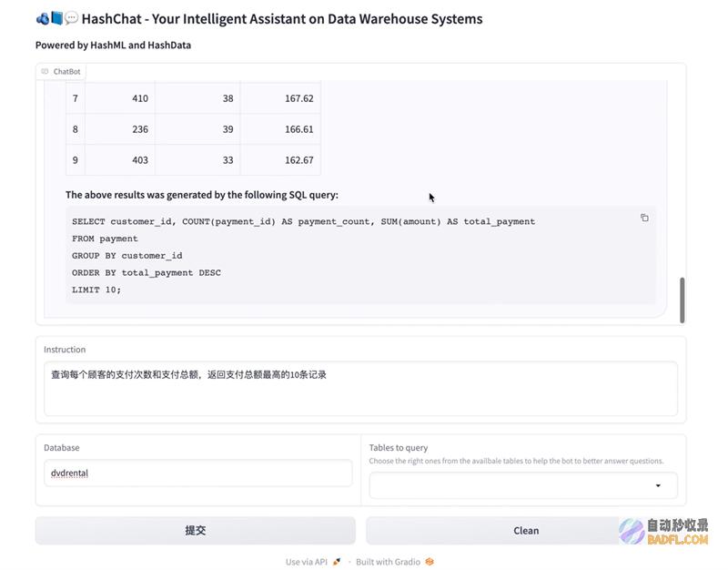Click the 'Tables to query' label
The image size is (728, 570).
(x=399, y=448)
